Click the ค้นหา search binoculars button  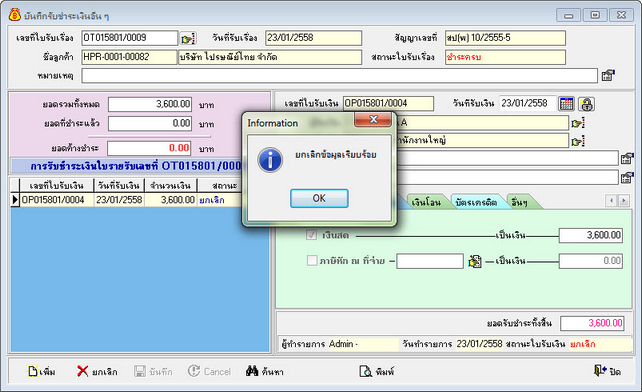click(x=264, y=372)
